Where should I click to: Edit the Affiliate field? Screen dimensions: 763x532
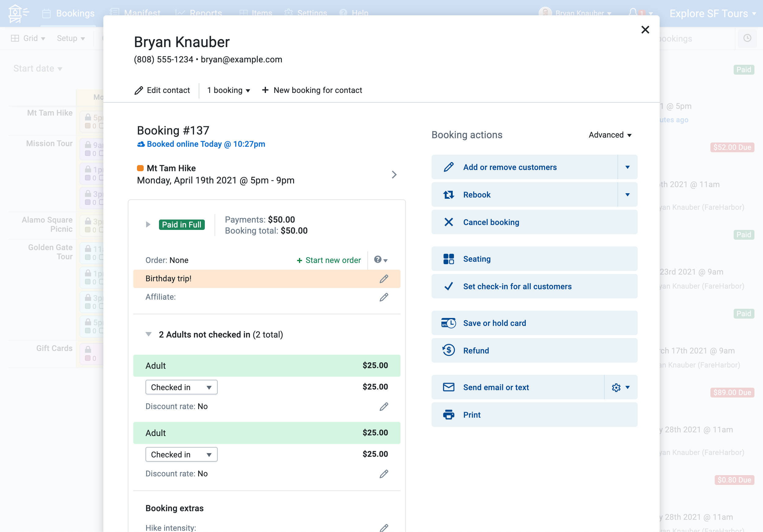384,297
